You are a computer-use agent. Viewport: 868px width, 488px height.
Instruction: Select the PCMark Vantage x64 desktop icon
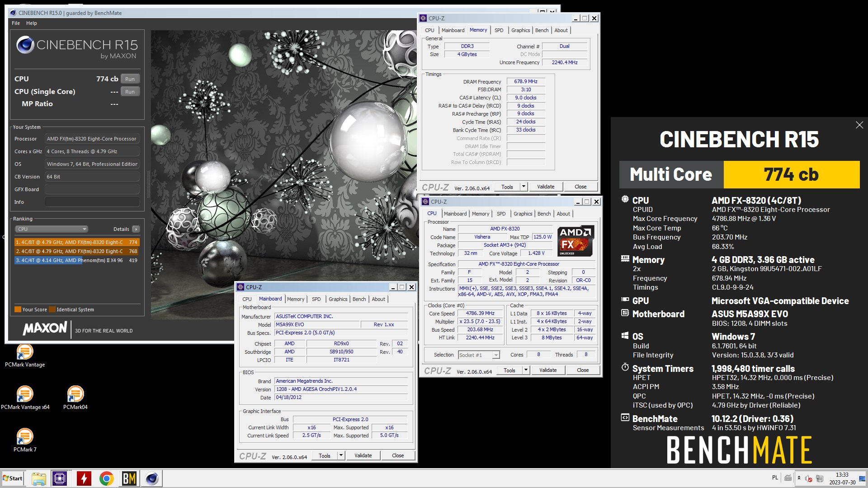(x=25, y=398)
